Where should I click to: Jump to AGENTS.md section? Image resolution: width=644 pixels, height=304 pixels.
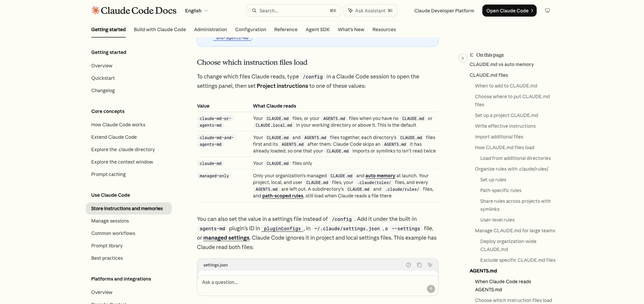483,271
